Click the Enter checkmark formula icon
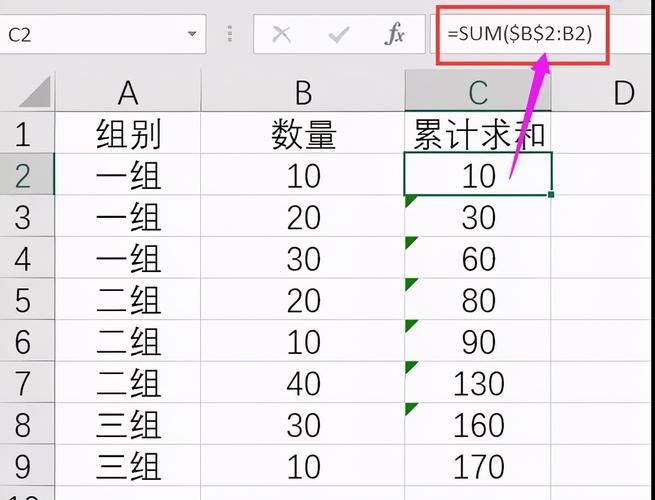The height and width of the screenshot is (500, 655). click(x=339, y=34)
